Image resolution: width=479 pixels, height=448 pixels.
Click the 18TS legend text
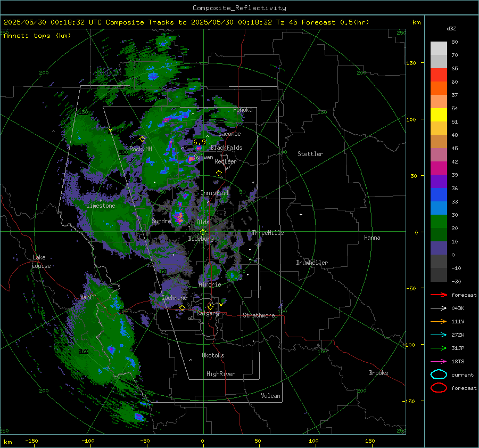(x=458, y=362)
